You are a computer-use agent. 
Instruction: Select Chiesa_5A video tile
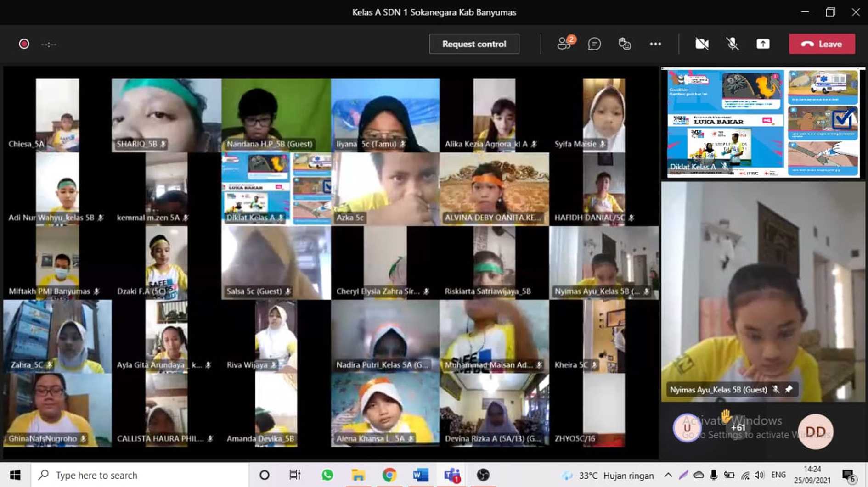57,115
